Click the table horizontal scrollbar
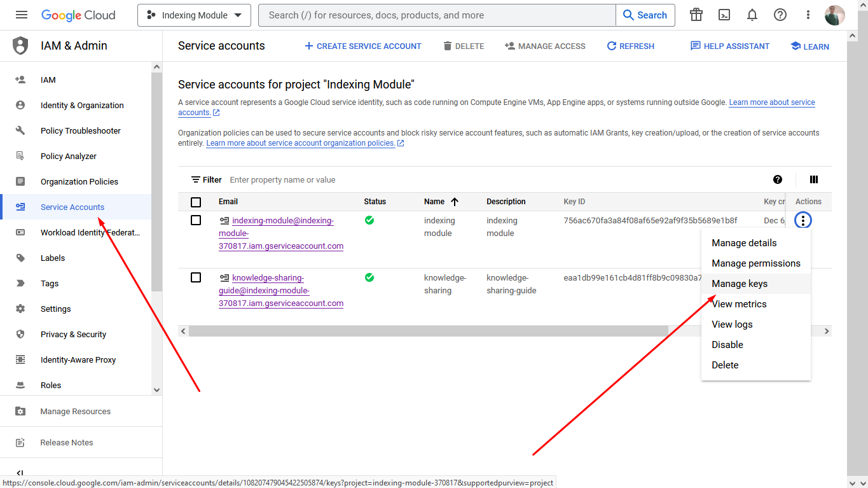 pyautogui.click(x=429, y=331)
